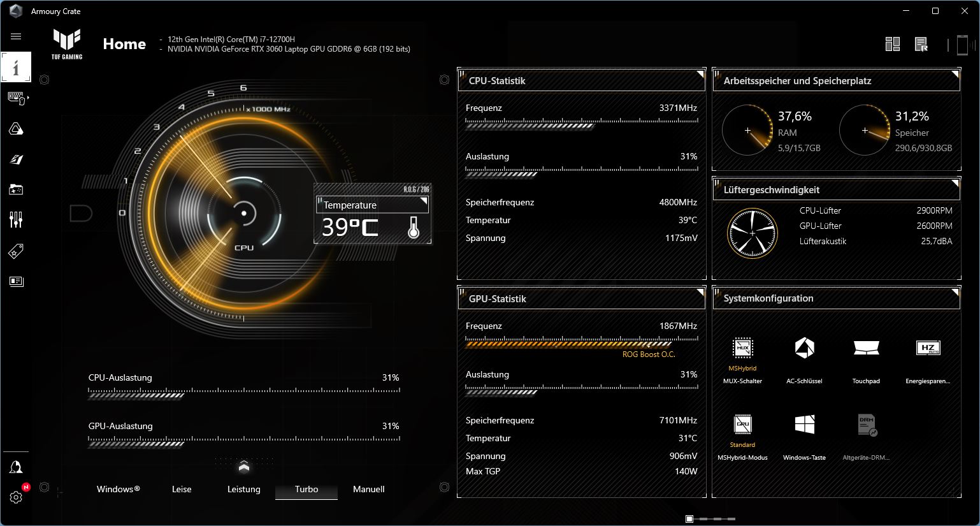
Task: Expand the mode panel with up chevron
Action: [x=243, y=467]
